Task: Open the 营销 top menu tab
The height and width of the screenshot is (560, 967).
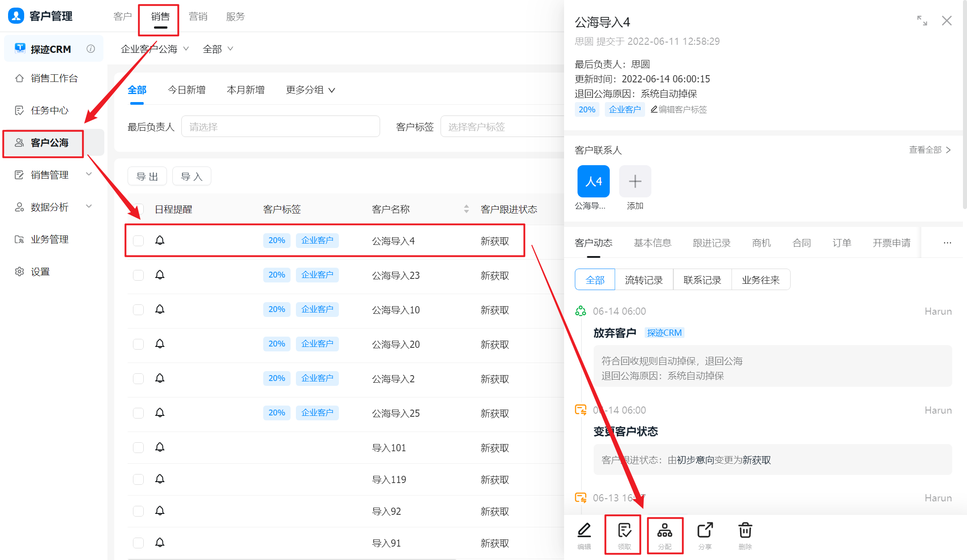Action: 198,17
